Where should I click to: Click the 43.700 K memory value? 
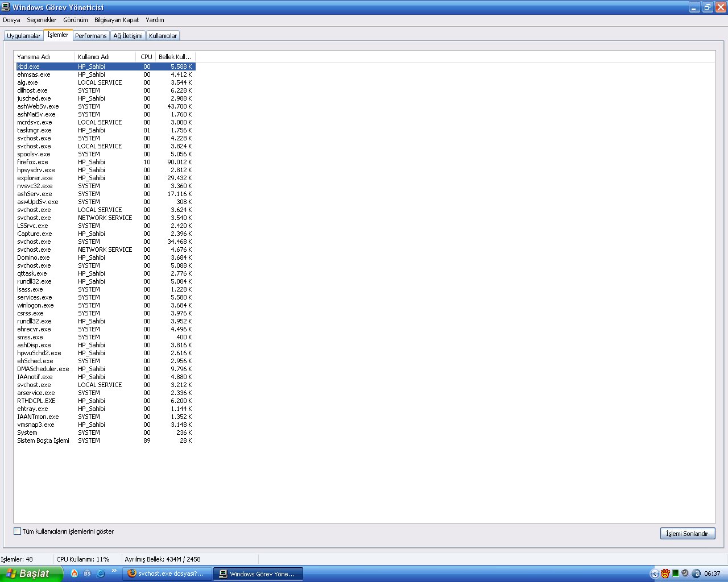point(180,106)
